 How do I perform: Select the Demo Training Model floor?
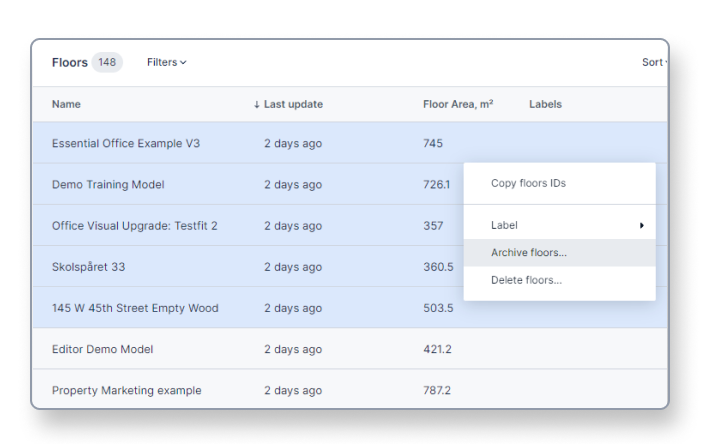coord(108,185)
